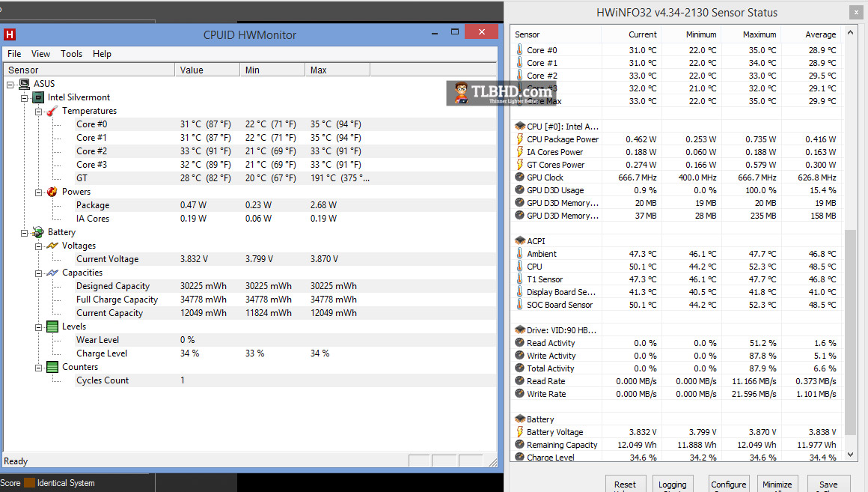Open the Tools menu in HWMonitor
The image size is (868, 492).
(x=71, y=54)
